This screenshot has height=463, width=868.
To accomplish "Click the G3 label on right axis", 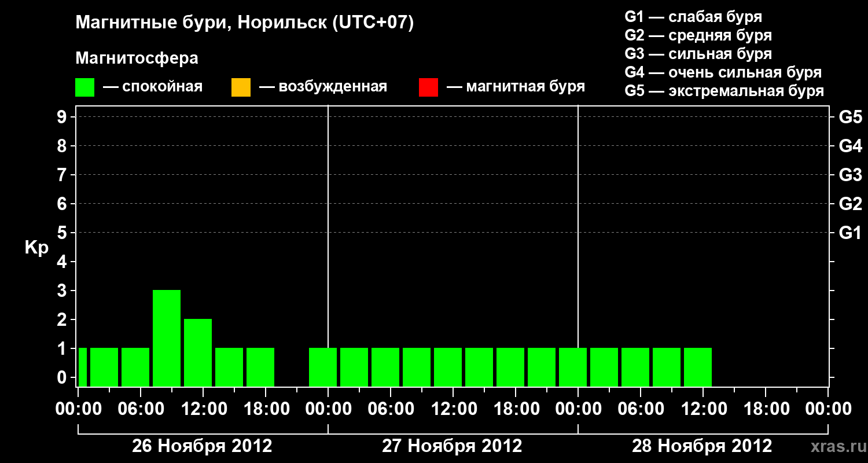I will [850, 175].
